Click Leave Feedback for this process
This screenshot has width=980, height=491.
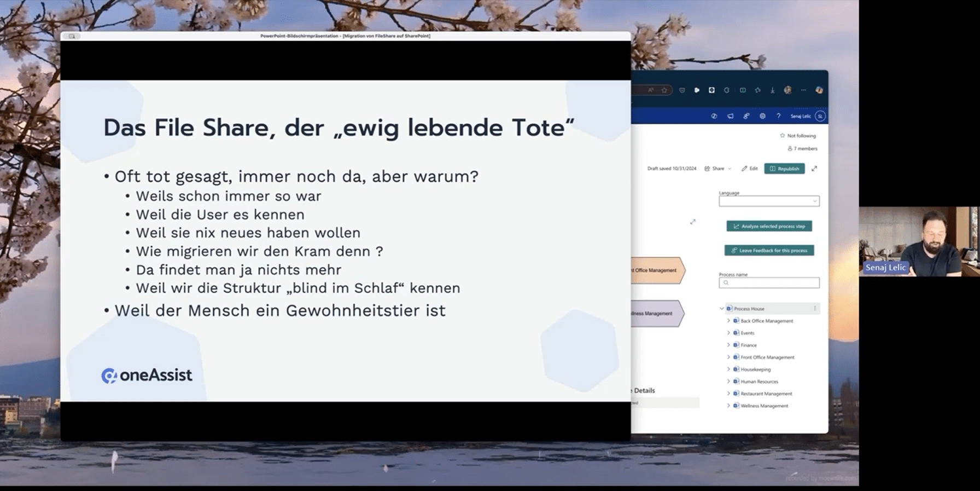point(769,251)
